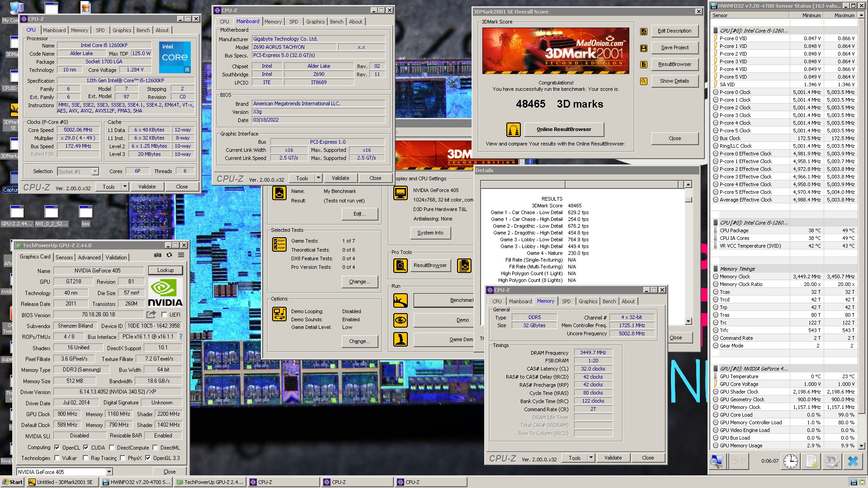Click Validate in the CPU-Z Mainboard window

340,178
